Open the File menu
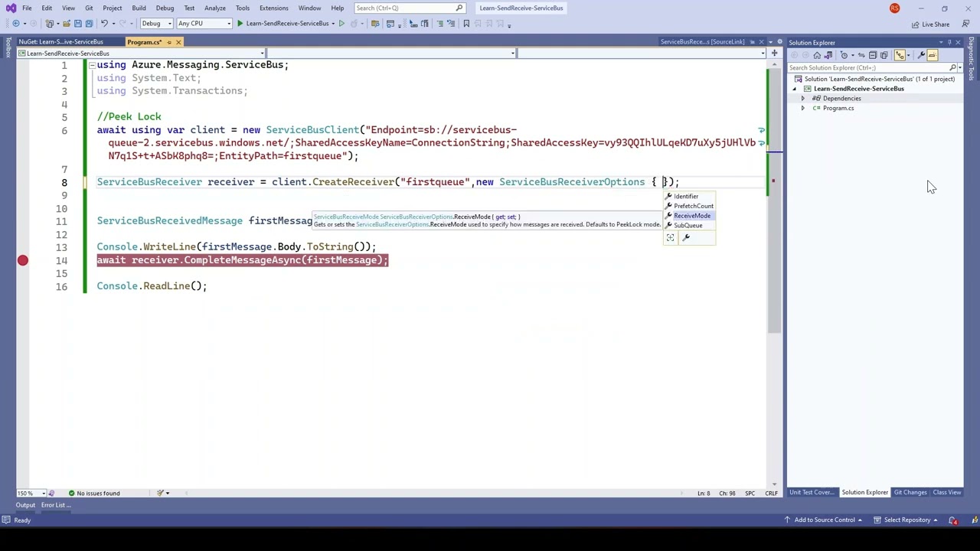 pyautogui.click(x=27, y=8)
